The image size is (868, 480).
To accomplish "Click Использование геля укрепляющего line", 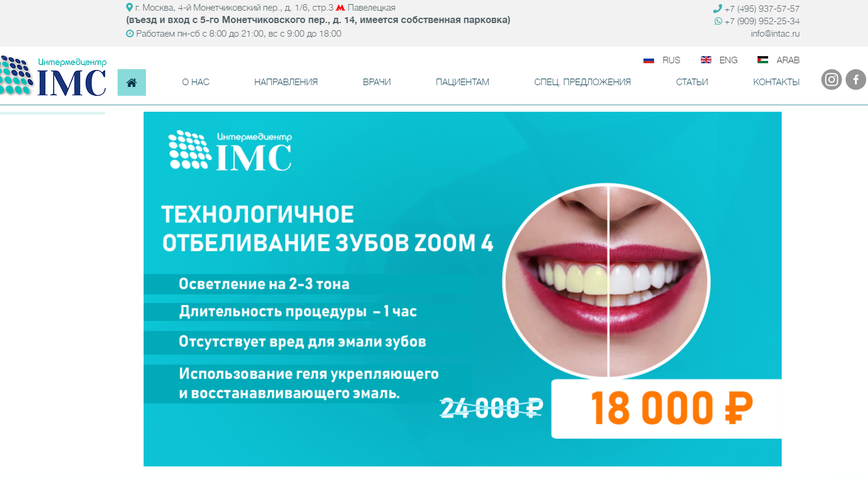I will [x=308, y=383].
